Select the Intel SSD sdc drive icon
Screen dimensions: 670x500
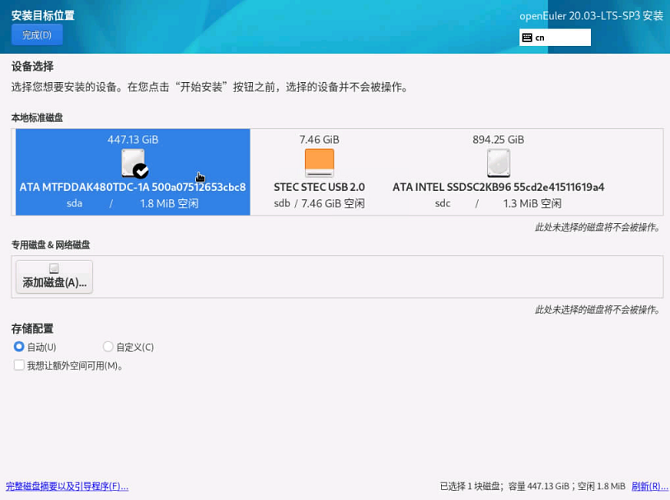tap(498, 163)
